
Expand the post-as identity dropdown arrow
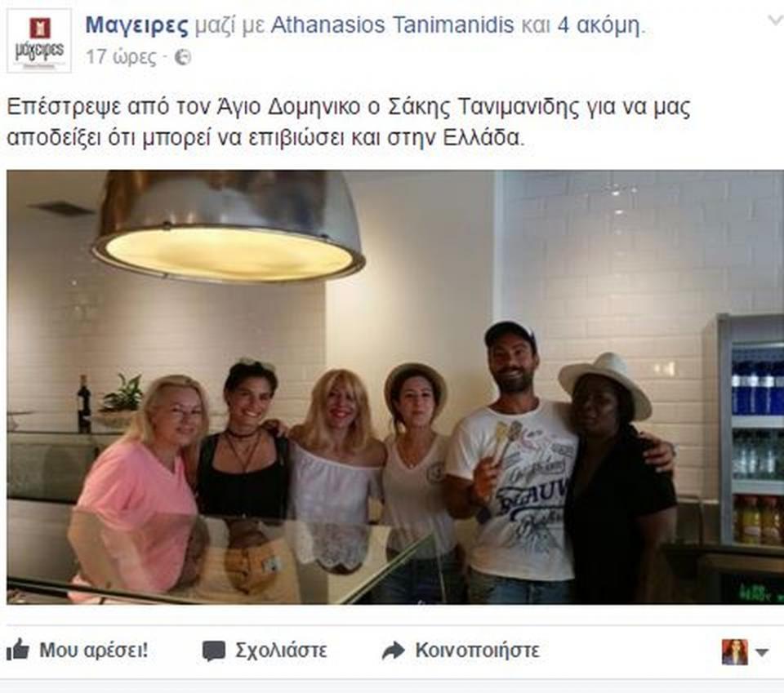pos(762,652)
